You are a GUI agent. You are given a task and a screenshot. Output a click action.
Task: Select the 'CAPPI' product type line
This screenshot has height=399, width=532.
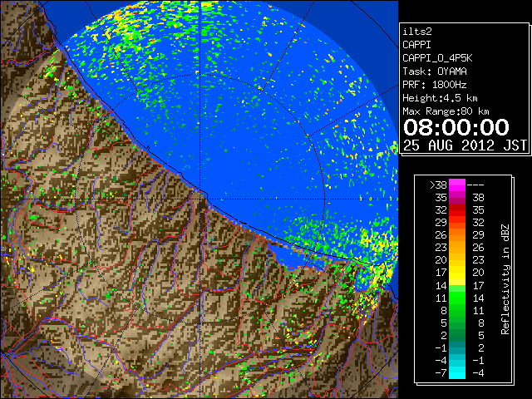(416, 45)
